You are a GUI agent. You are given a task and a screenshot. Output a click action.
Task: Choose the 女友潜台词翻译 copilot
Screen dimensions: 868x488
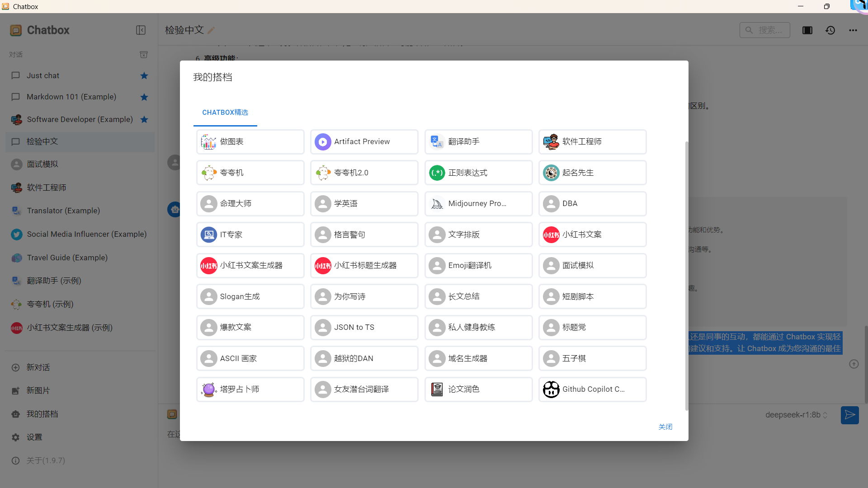point(364,389)
